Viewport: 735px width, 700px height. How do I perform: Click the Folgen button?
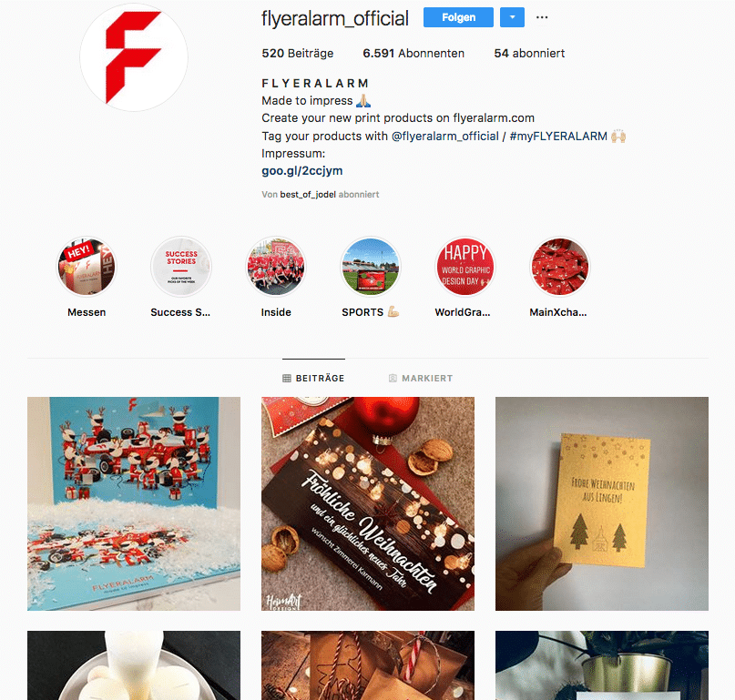point(458,17)
